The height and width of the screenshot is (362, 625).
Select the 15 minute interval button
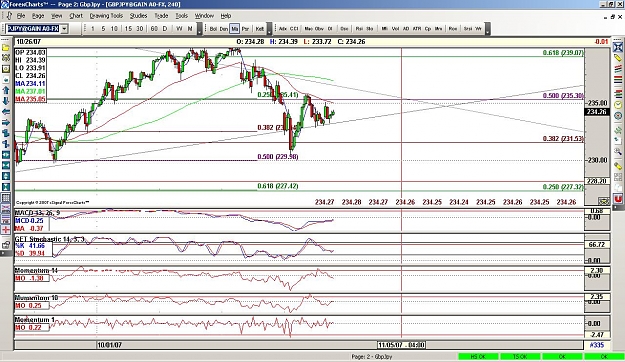128,29
